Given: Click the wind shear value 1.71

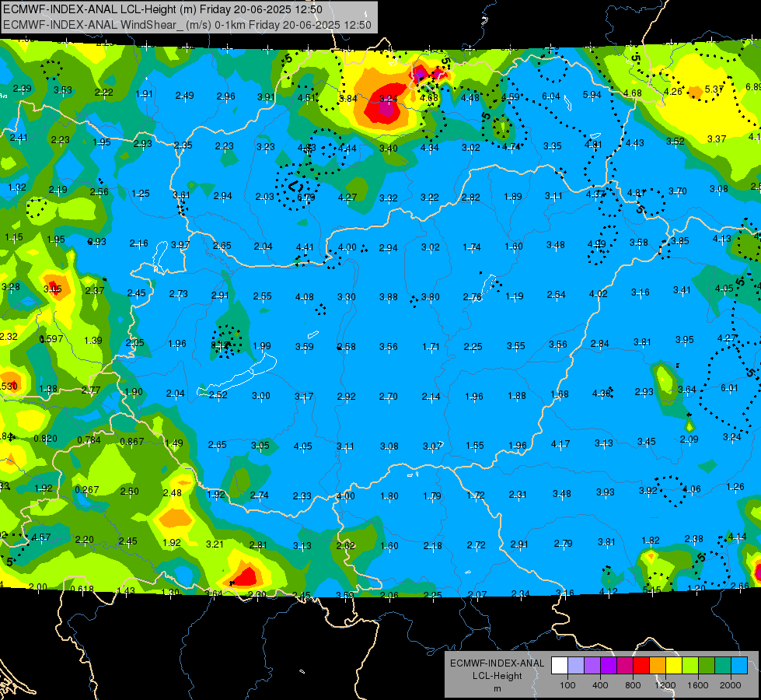Looking at the screenshot, I should coord(431,346).
